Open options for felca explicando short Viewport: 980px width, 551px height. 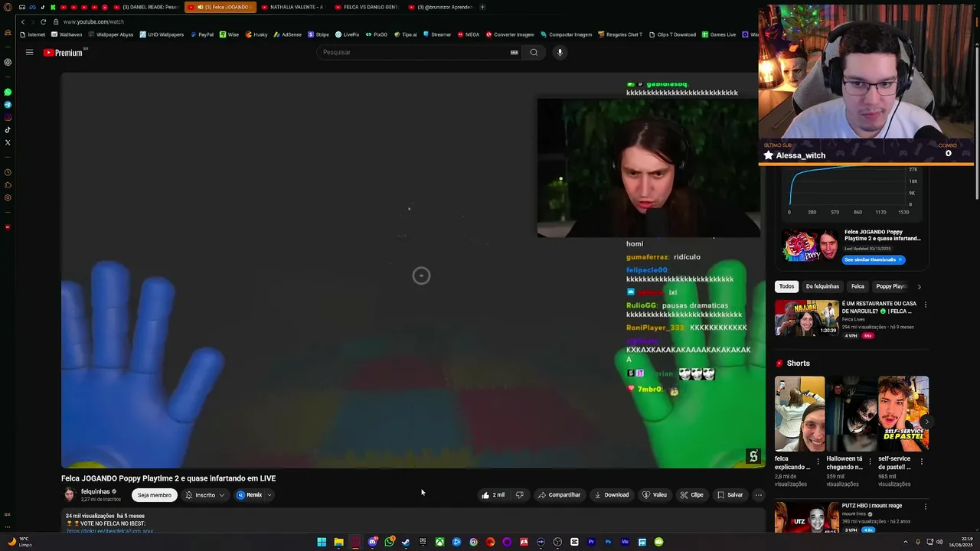(818, 461)
